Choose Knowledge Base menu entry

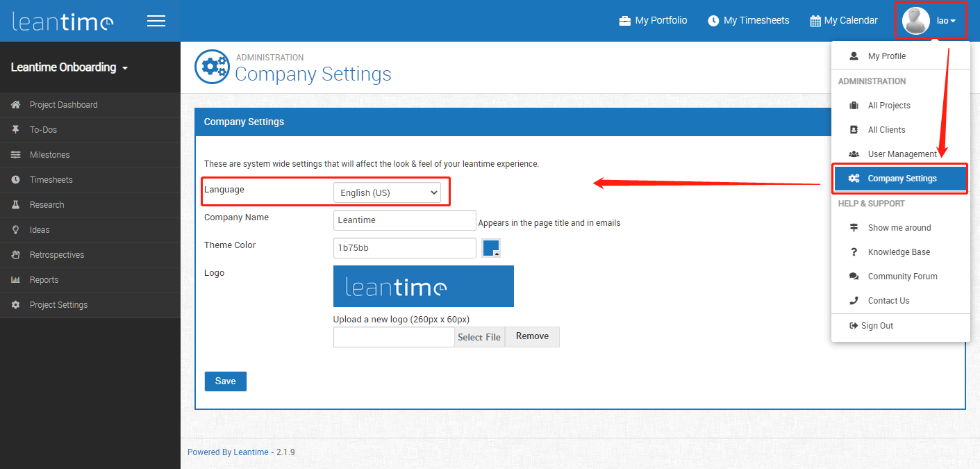[x=901, y=252]
